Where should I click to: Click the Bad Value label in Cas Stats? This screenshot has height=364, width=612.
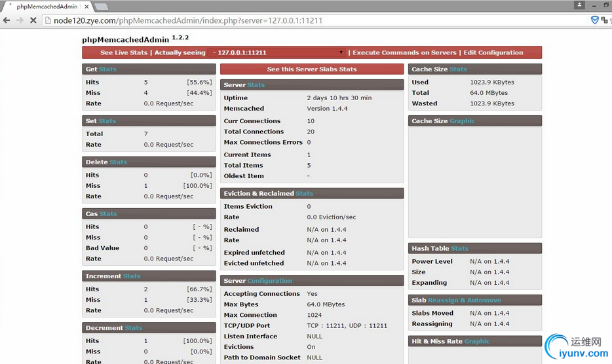(x=102, y=247)
